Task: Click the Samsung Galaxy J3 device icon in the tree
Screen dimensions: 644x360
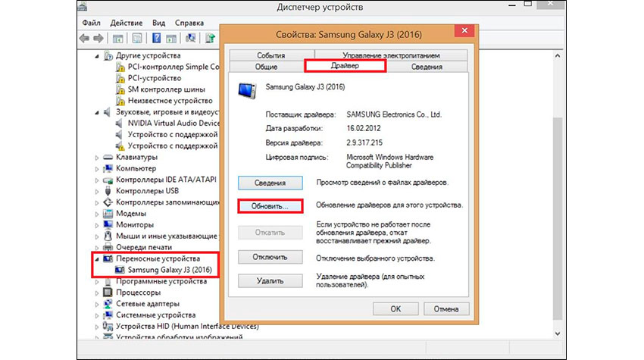Action: (120, 270)
